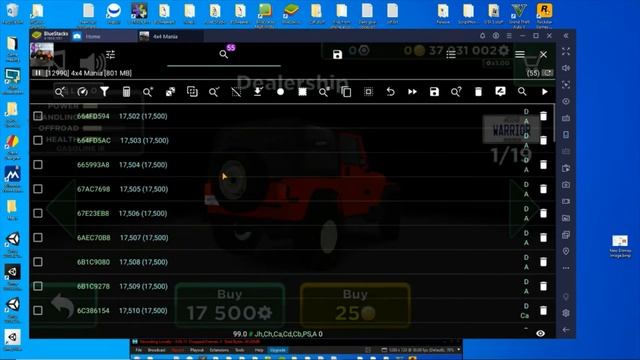This screenshot has height=360, width=640.
Task: Select the Recycle Bin desktop icon
Action: point(13,14)
